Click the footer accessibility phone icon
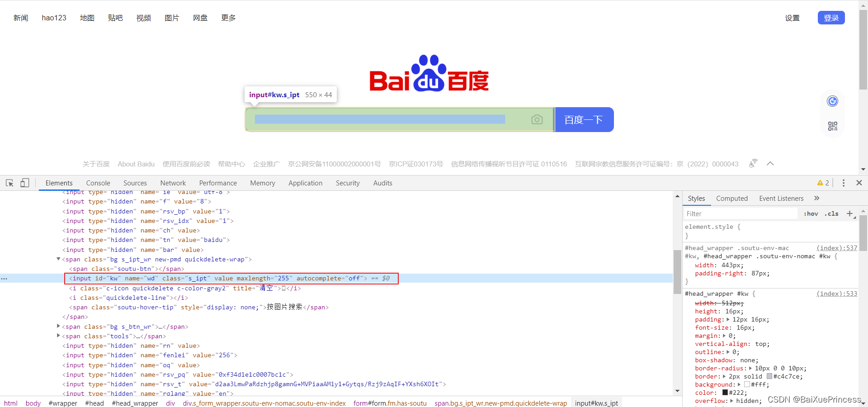This screenshot has width=868, height=407. [x=753, y=163]
